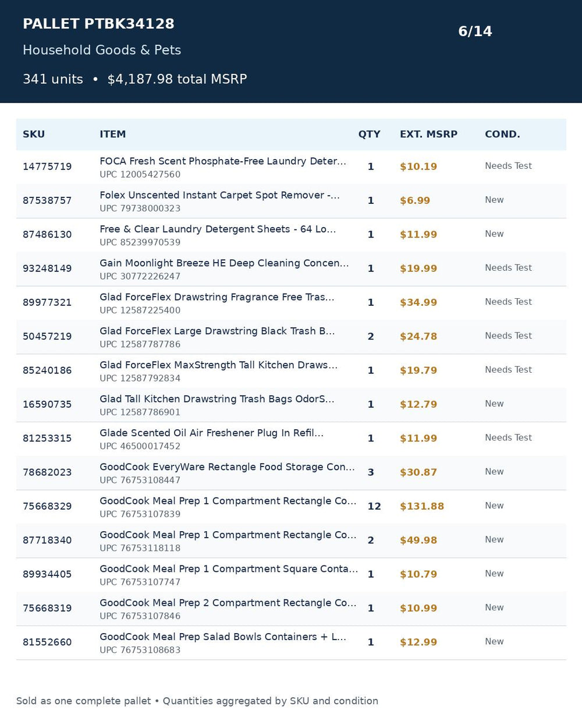
Task: Select SKU 81253315
Action: 47,438
